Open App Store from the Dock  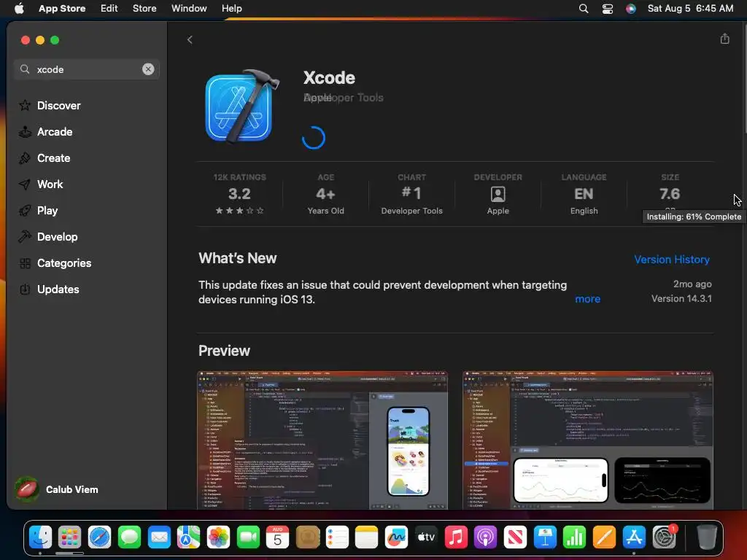point(634,537)
